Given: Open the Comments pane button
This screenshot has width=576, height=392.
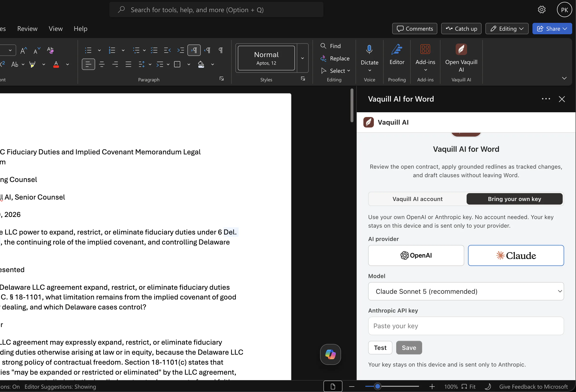Looking at the screenshot, I should (415, 29).
